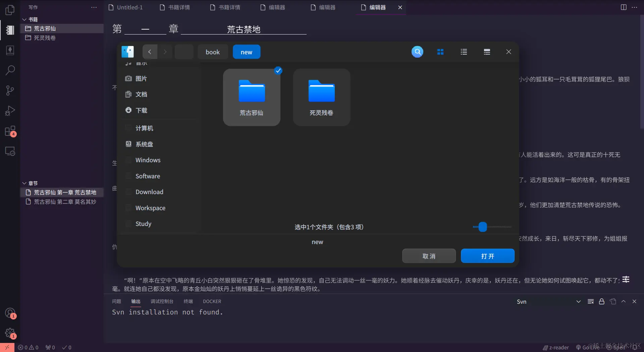
Task: Click the blue search icon in file dialog
Action: 417,52
